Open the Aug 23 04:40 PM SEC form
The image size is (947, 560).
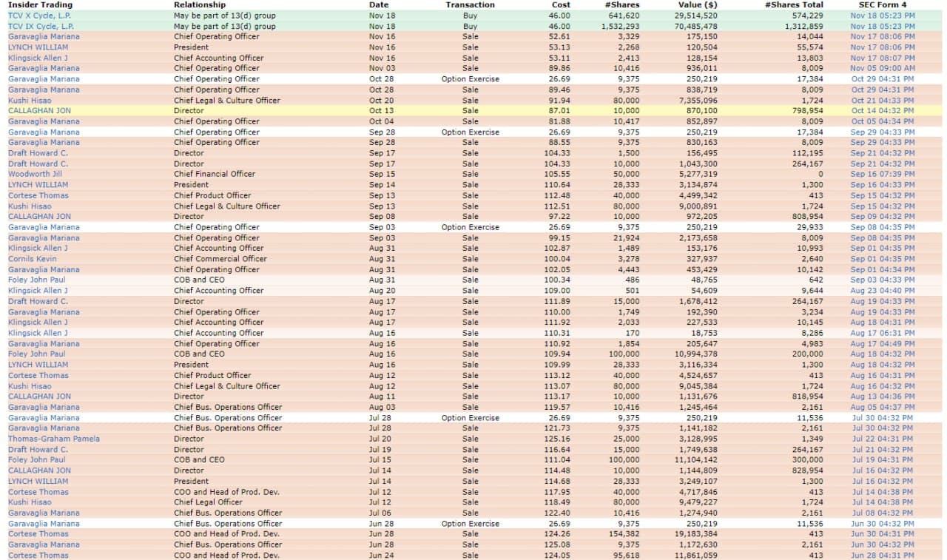coord(882,291)
